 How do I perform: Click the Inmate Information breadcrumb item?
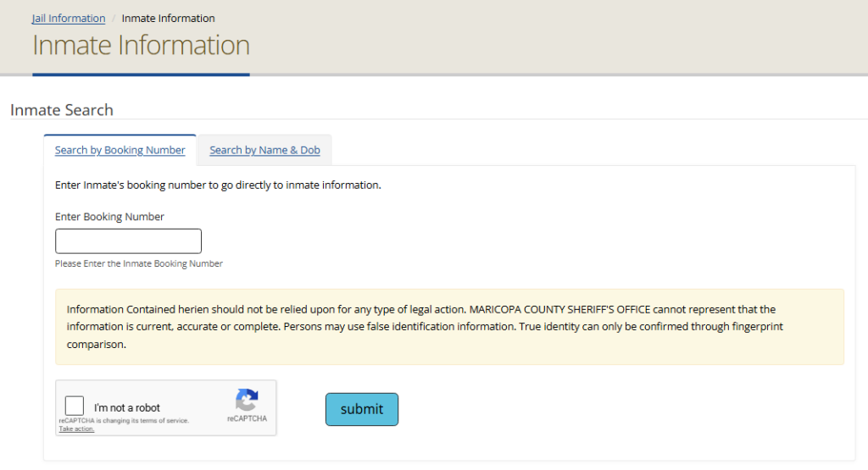tap(168, 18)
